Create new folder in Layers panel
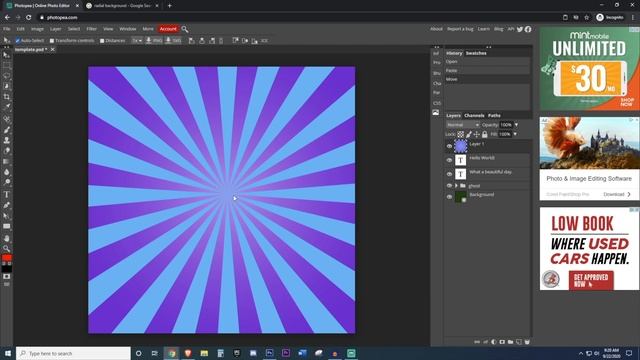 click(510, 342)
